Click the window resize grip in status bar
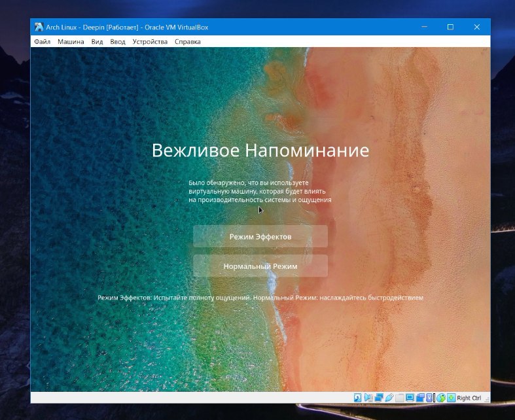 click(487, 399)
